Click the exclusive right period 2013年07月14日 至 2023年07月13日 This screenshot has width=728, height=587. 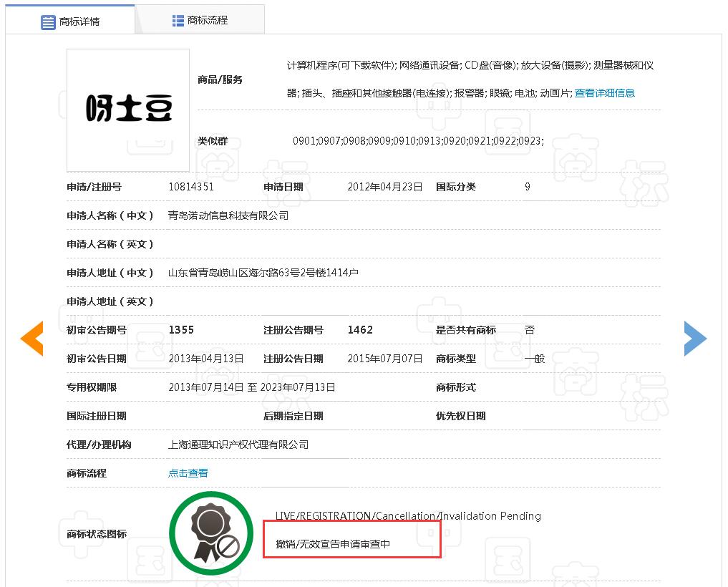tap(252, 387)
